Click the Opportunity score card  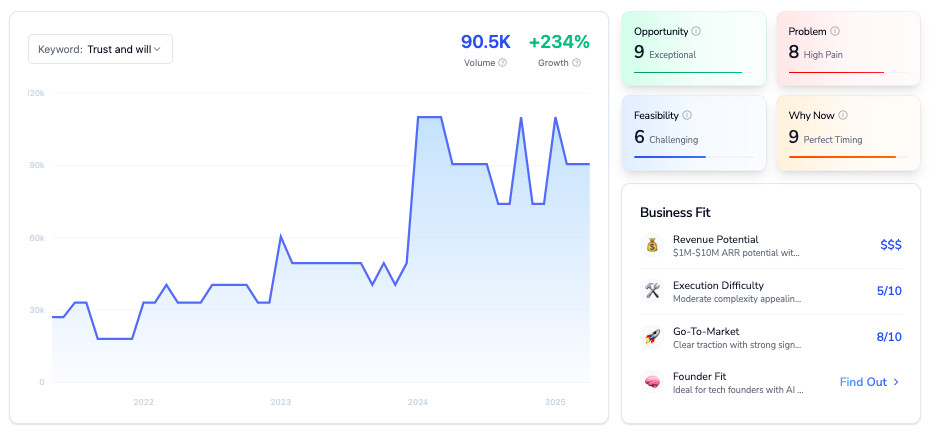click(693, 48)
